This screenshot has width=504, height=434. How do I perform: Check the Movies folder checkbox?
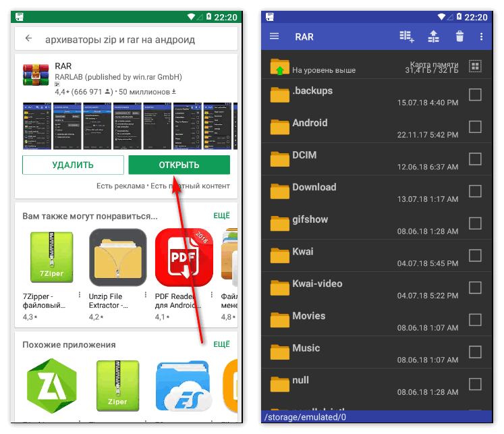click(475, 320)
